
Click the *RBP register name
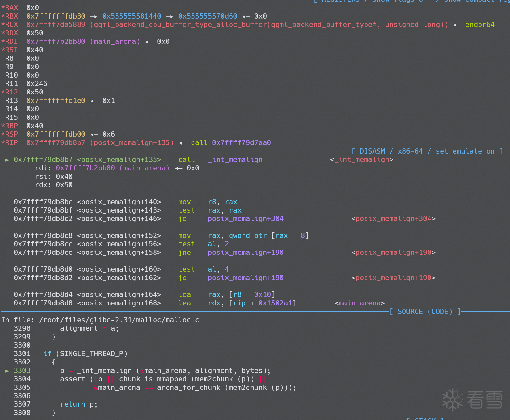coord(10,126)
